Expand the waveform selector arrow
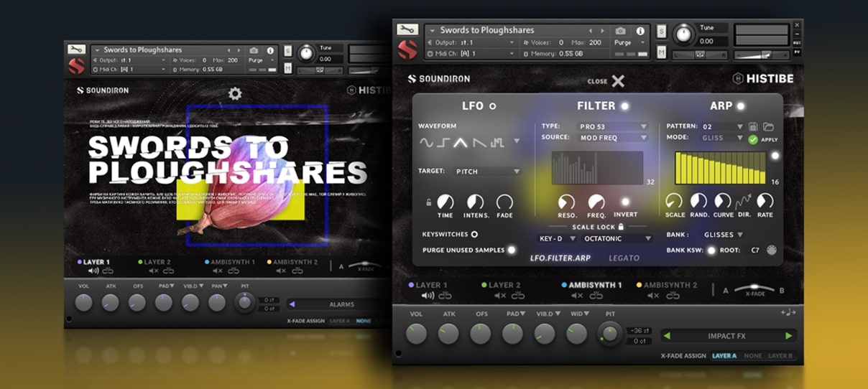The height and width of the screenshot is (389, 868). pos(517,141)
